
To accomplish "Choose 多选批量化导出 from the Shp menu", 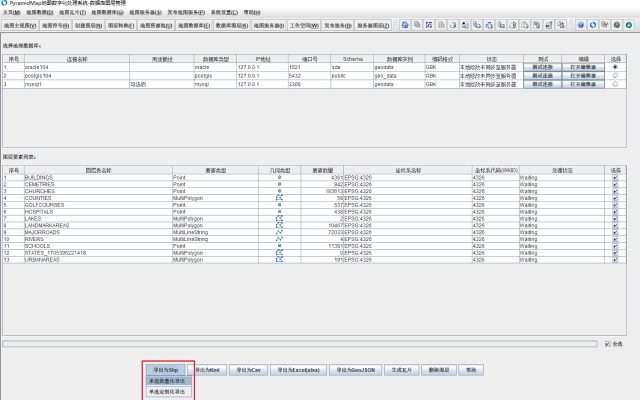I will point(167,381).
